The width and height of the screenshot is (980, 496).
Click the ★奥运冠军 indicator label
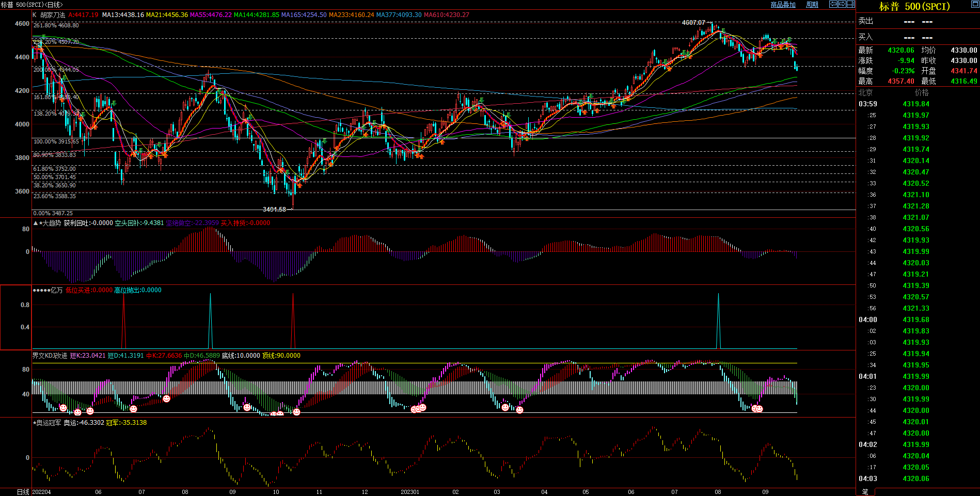tap(47, 423)
